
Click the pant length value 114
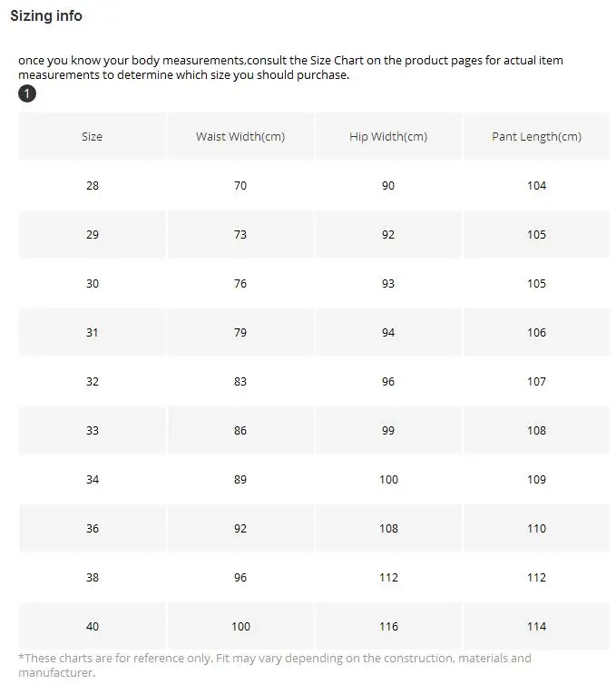coord(537,626)
